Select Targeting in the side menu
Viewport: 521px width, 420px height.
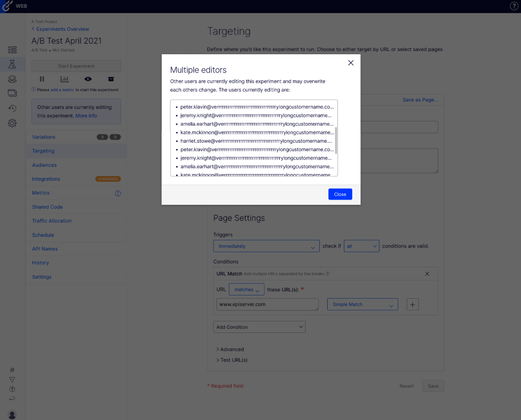pyautogui.click(x=77, y=151)
